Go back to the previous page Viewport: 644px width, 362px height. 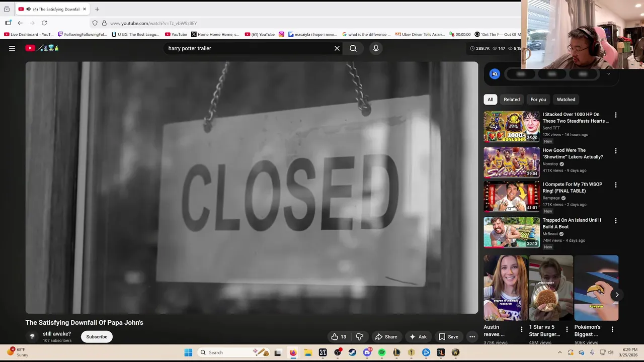point(20,23)
